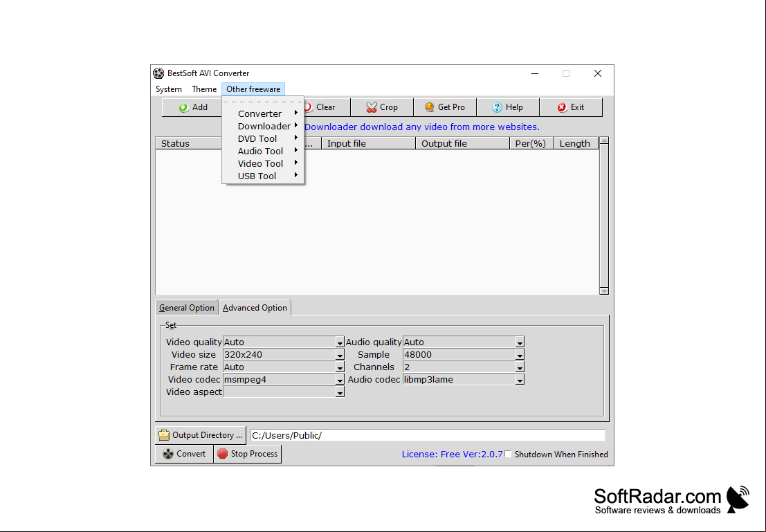Expand the Video Tool submenu
The width and height of the screenshot is (766, 532).
263,164
